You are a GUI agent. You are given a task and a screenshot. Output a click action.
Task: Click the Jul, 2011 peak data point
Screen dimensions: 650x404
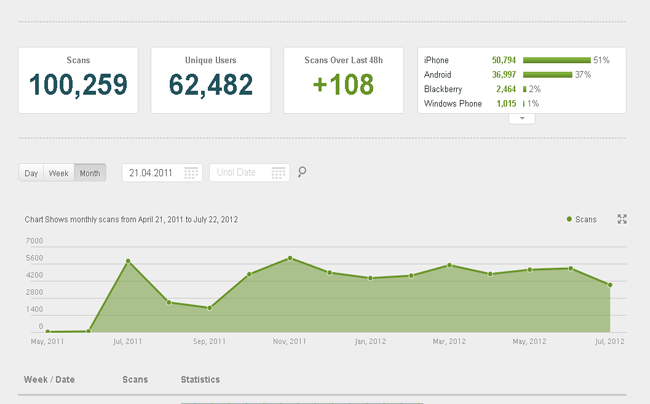tap(128, 261)
